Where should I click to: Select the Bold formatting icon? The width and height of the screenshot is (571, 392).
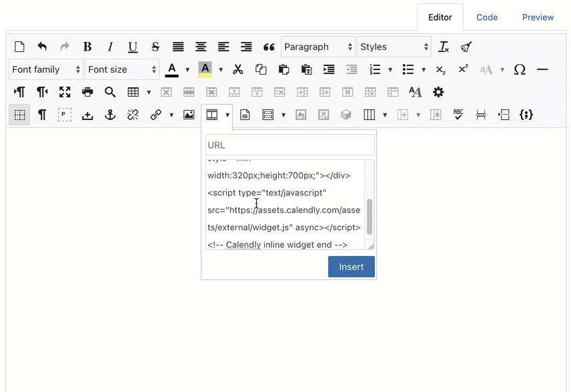(87, 47)
